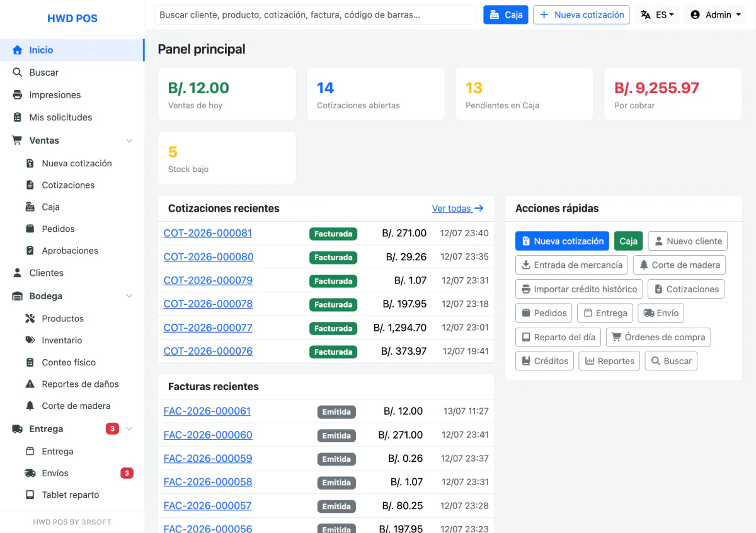Click the blue Caja button in top bar
The height and width of the screenshot is (533, 756).
(x=506, y=14)
